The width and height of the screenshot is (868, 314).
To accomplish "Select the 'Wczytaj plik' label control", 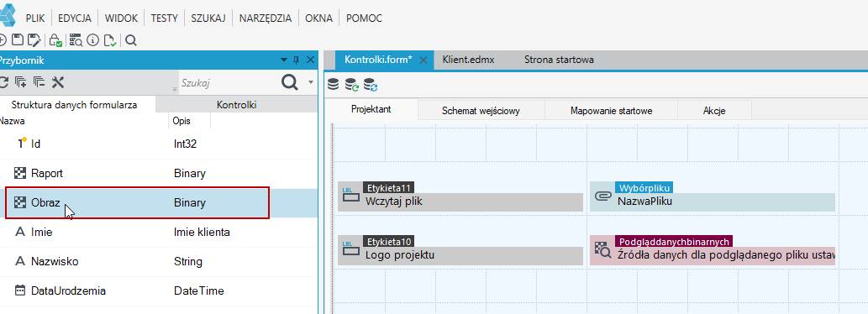I will [x=460, y=196].
